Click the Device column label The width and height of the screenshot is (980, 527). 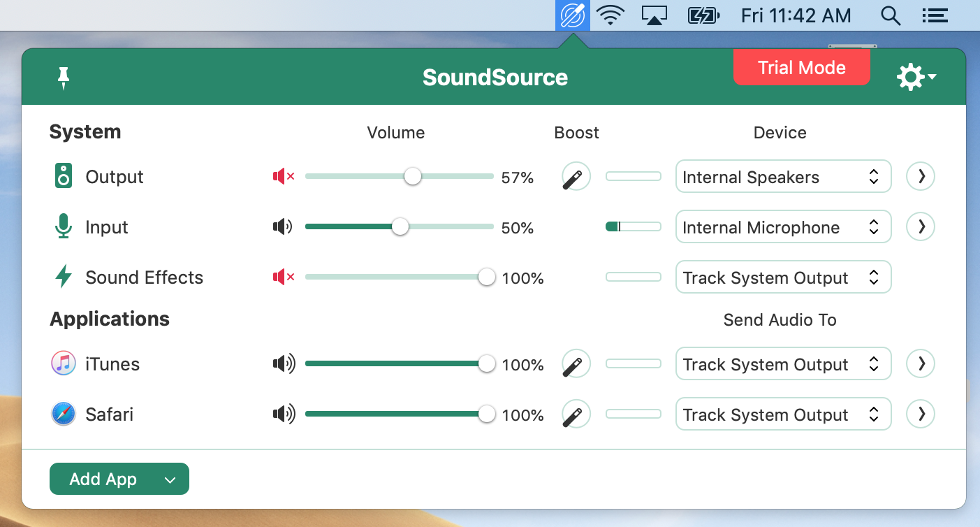780,133
